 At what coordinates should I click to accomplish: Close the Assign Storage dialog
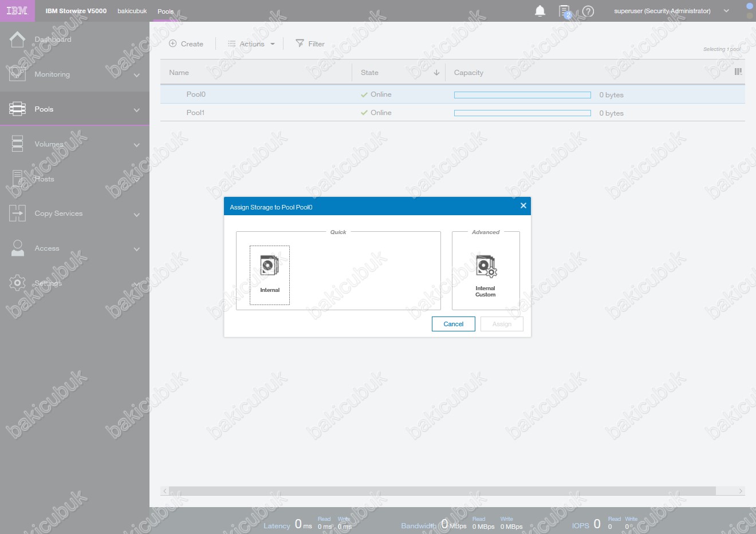523,206
